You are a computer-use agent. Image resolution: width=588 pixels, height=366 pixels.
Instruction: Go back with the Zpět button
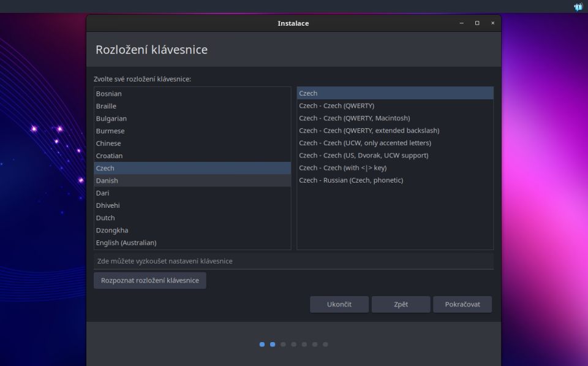click(x=401, y=305)
